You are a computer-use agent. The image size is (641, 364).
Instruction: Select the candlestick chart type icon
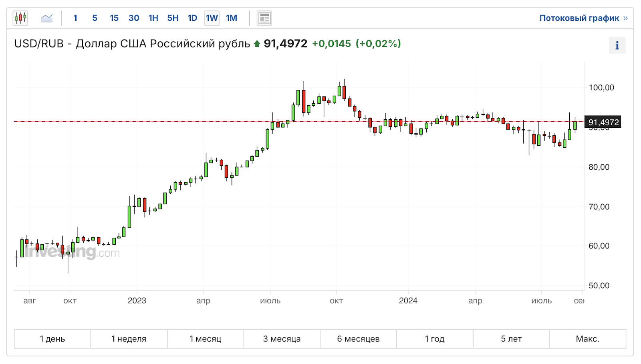[x=20, y=18]
